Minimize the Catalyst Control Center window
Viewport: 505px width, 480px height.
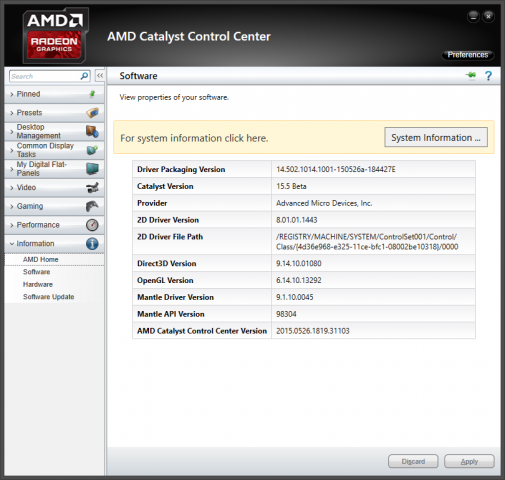pos(473,16)
